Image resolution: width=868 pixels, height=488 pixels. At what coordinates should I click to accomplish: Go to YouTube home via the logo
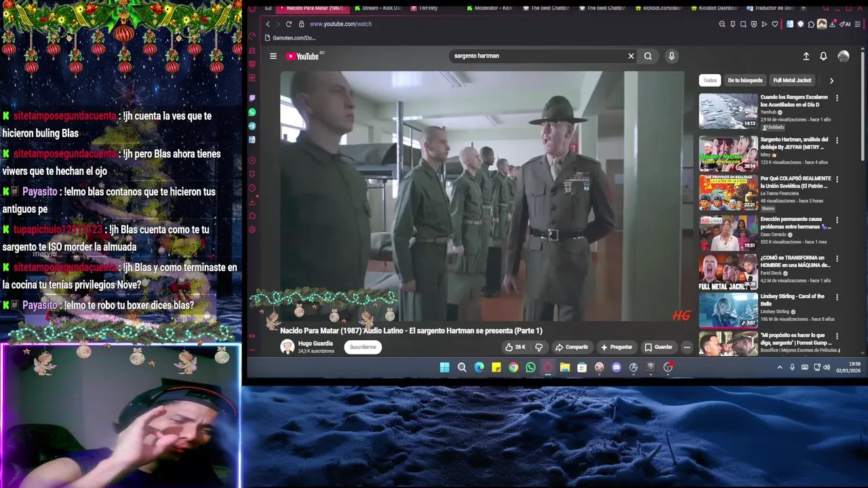303,56
